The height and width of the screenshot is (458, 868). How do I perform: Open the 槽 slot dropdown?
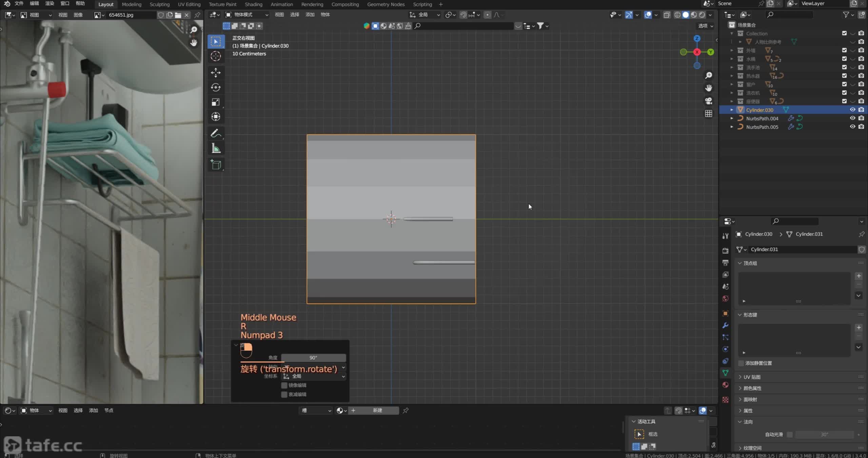click(x=316, y=411)
